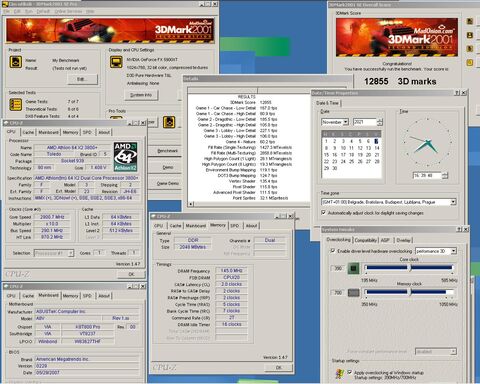The image size is (480, 384).
Task: Open the Memory tab in the CPU-Z Mainboard window
Action: click(70, 296)
